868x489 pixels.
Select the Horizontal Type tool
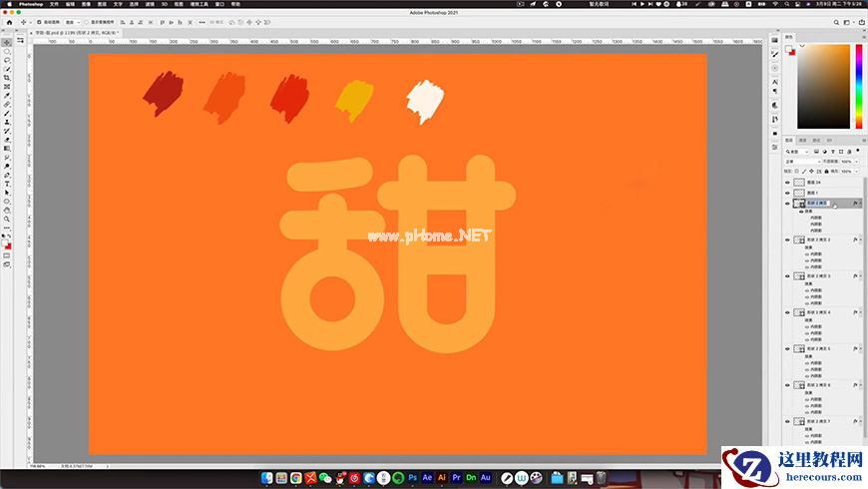(7, 184)
